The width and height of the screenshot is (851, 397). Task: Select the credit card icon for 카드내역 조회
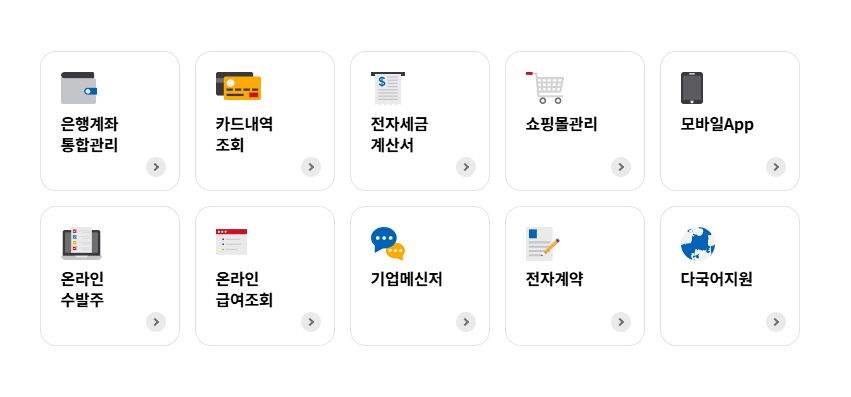238,86
